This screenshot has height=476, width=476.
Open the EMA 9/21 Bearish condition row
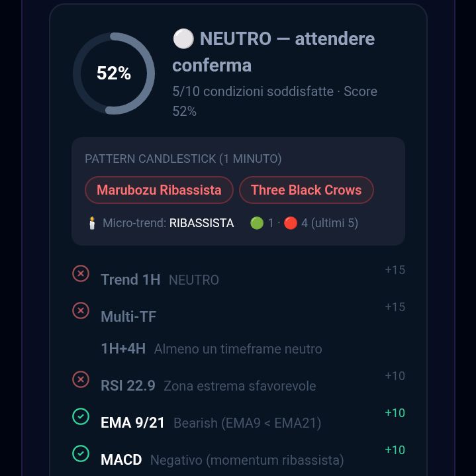click(x=238, y=418)
